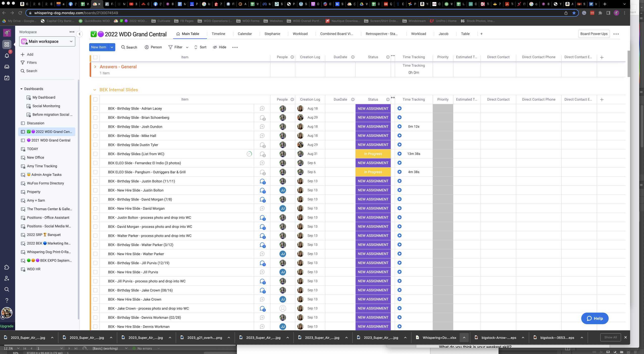This screenshot has width=644, height=354.
Task: Open New Item dropdown arrow
Action: click(112, 47)
